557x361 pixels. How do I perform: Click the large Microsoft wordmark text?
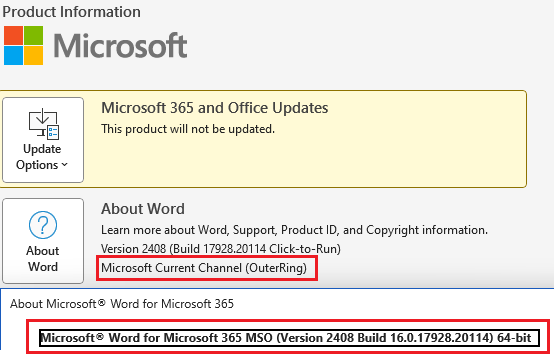[120, 45]
